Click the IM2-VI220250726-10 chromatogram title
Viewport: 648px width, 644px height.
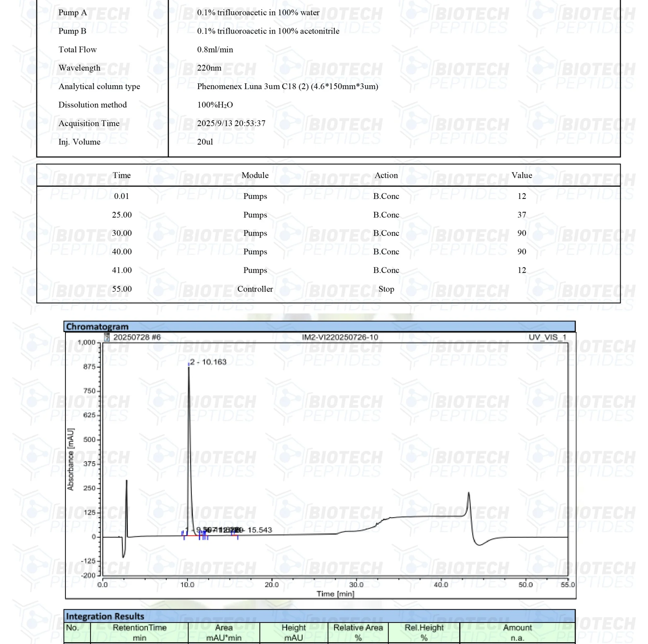pos(340,337)
